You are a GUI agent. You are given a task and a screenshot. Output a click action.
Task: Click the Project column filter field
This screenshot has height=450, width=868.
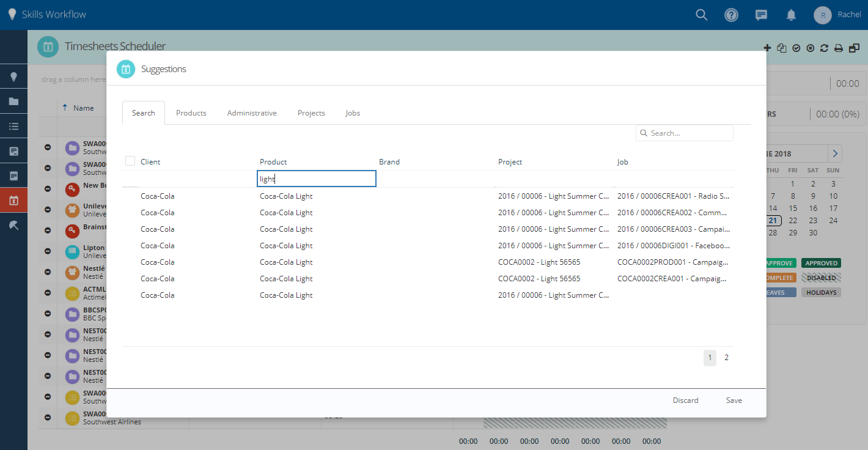(x=554, y=179)
